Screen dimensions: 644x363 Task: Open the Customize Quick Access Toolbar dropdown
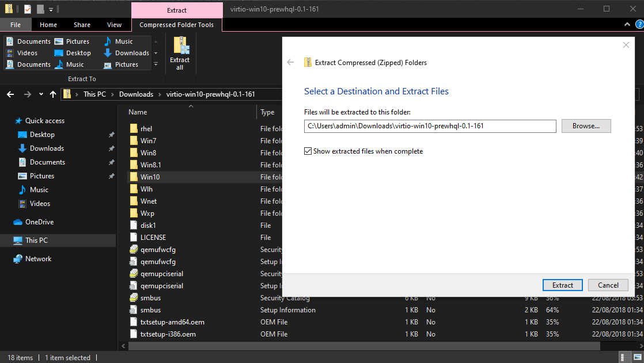[x=51, y=9]
